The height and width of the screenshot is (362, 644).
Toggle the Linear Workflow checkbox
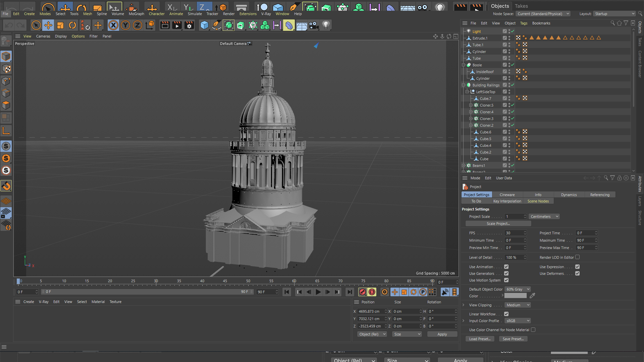pos(506,314)
